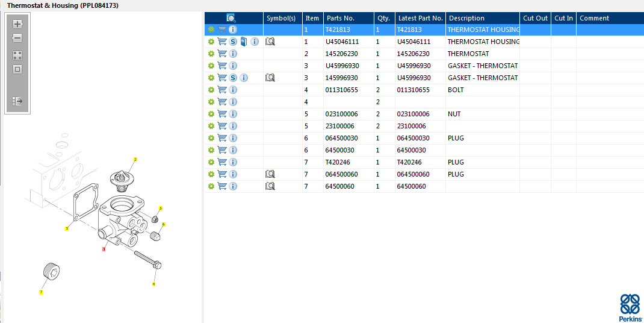Select callout 2 on the diagram
This screenshot has width=644, height=323.
[135, 159]
